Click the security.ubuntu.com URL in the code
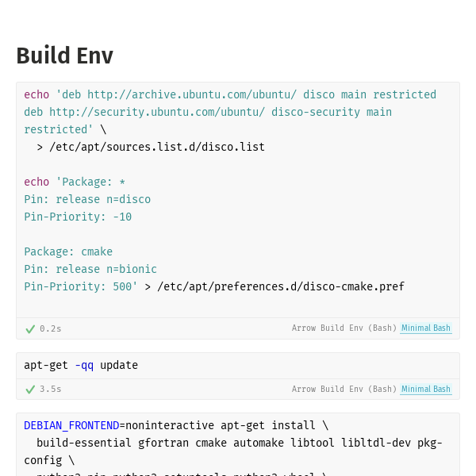 click(x=157, y=113)
